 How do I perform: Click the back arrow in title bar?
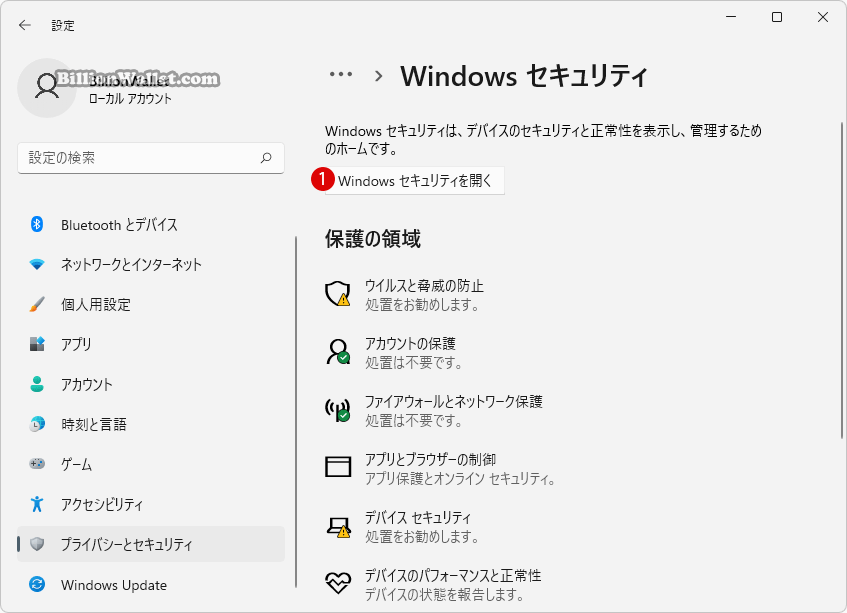(25, 25)
